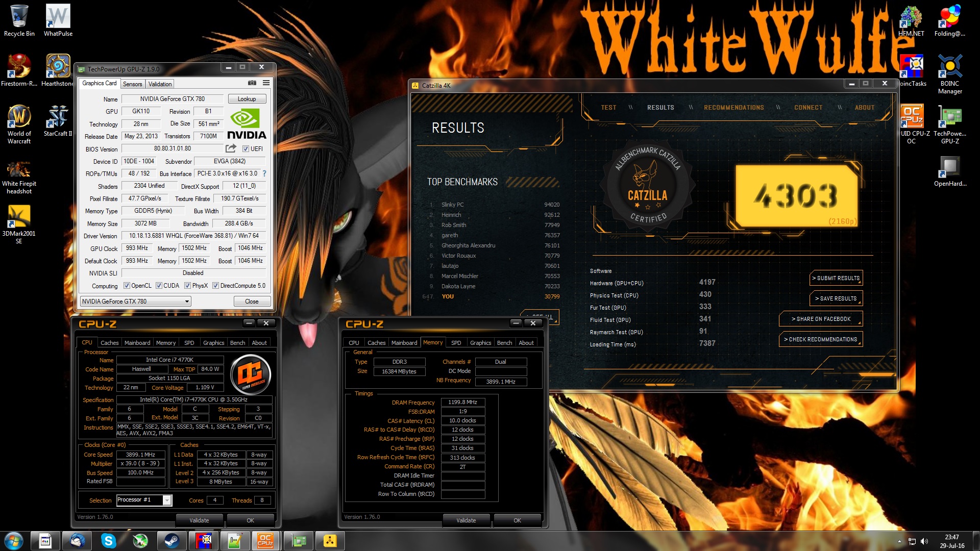Click Notepad++ icon in taskbar

[235, 541]
